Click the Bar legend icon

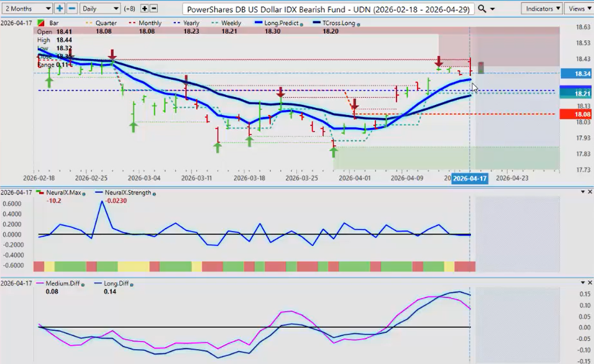coord(41,23)
